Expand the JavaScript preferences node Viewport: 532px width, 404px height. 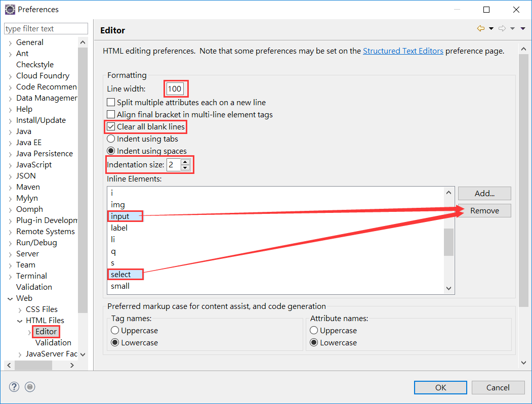tap(10, 165)
